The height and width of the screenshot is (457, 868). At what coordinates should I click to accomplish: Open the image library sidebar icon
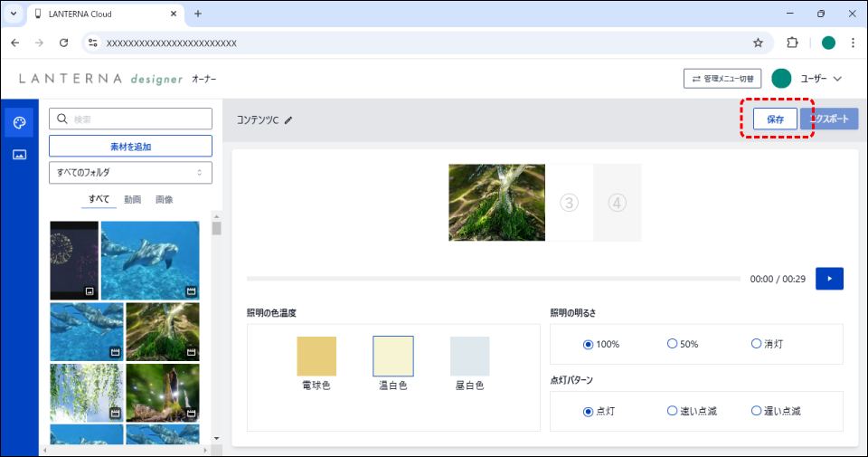[19, 155]
